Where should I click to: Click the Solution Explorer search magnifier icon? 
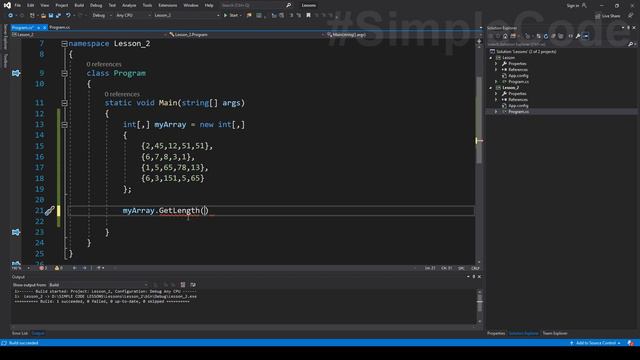point(630,44)
